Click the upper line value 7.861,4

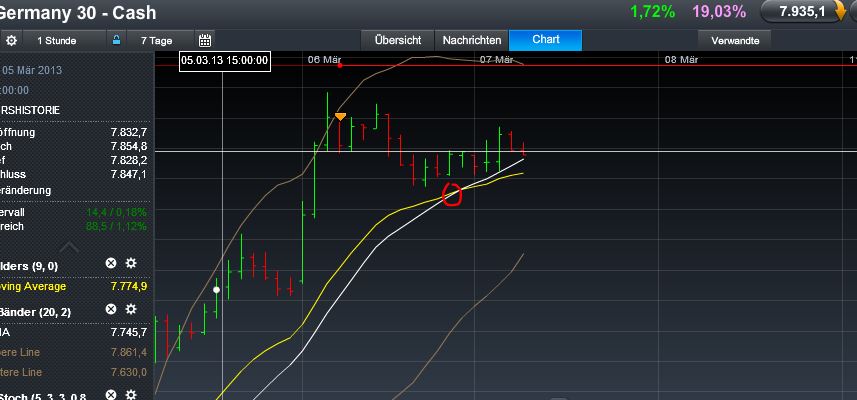(x=128, y=352)
